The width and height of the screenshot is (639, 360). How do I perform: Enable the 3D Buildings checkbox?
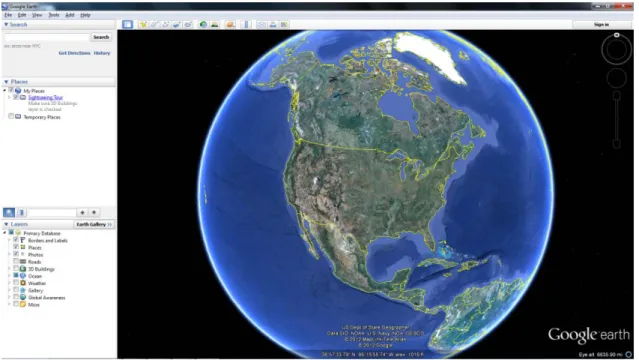[x=16, y=268]
